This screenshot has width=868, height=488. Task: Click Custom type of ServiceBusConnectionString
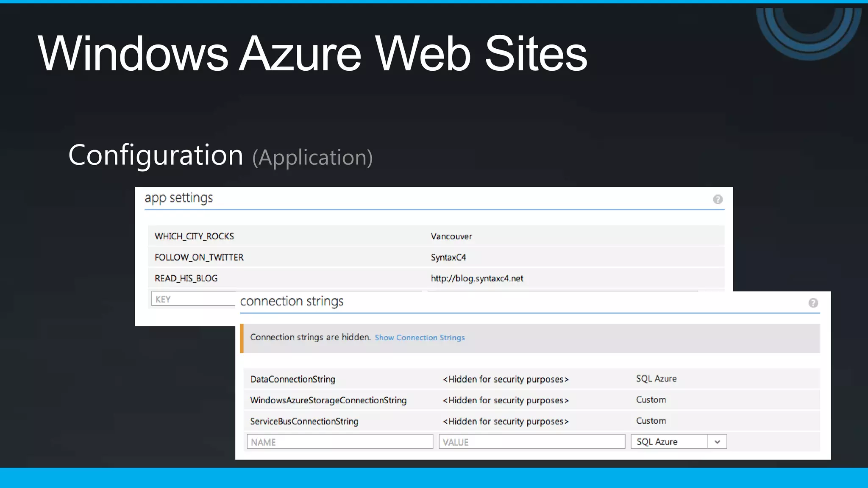click(651, 421)
